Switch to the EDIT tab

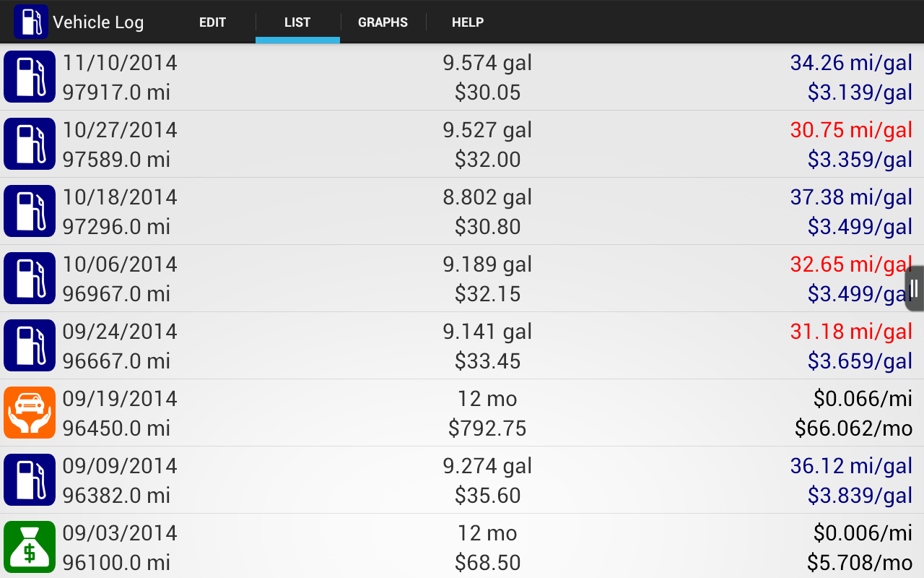point(212,22)
